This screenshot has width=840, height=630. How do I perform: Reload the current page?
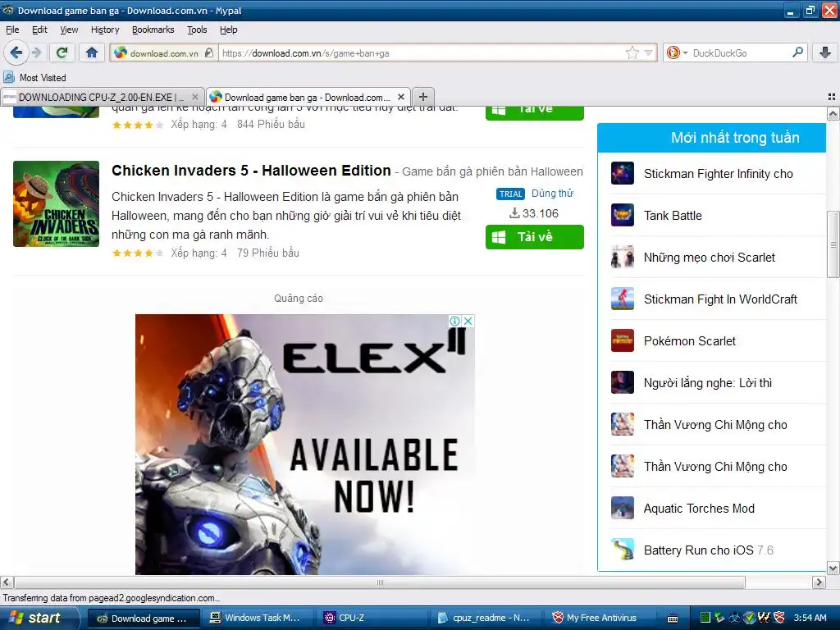pos(62,52)
